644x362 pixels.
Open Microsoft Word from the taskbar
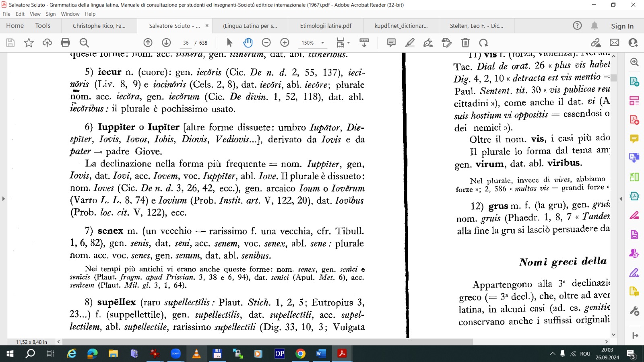(x=321, y=354)
